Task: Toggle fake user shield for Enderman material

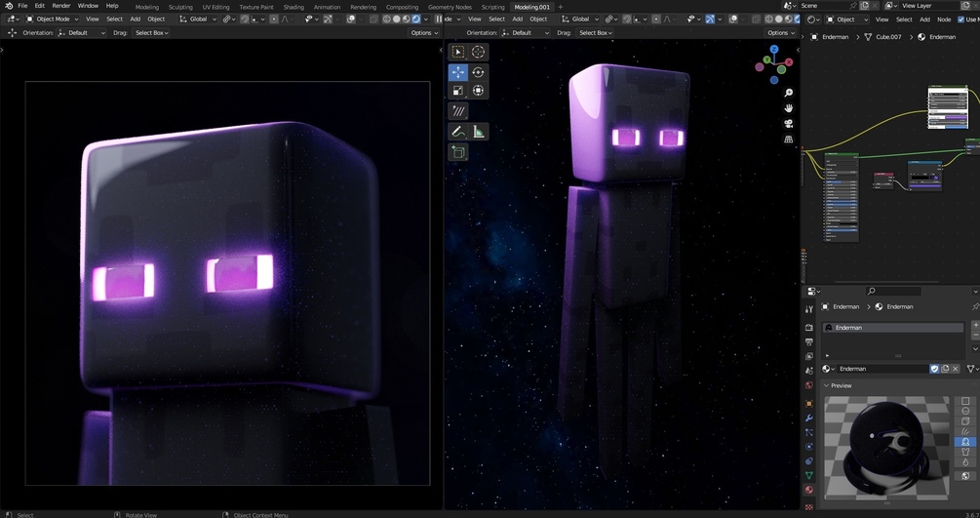Action: coord(934,369)
